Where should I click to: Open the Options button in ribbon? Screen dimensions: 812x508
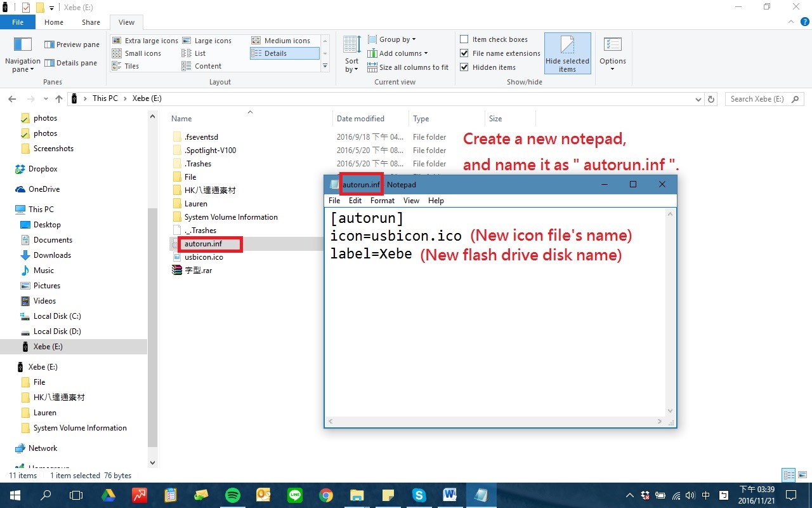pyautogui.click(x=613, y=54)
